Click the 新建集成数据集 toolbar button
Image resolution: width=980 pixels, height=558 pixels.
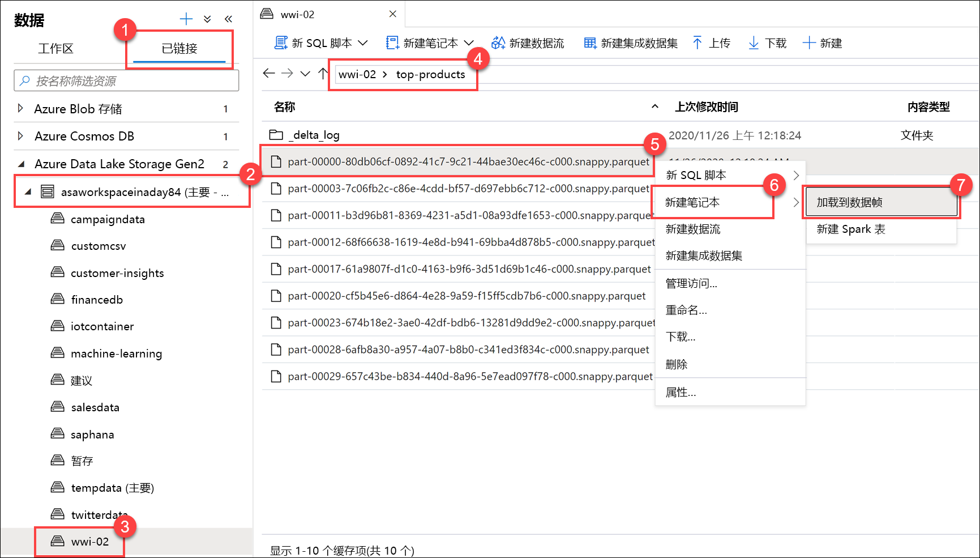[x=631, y=43]
